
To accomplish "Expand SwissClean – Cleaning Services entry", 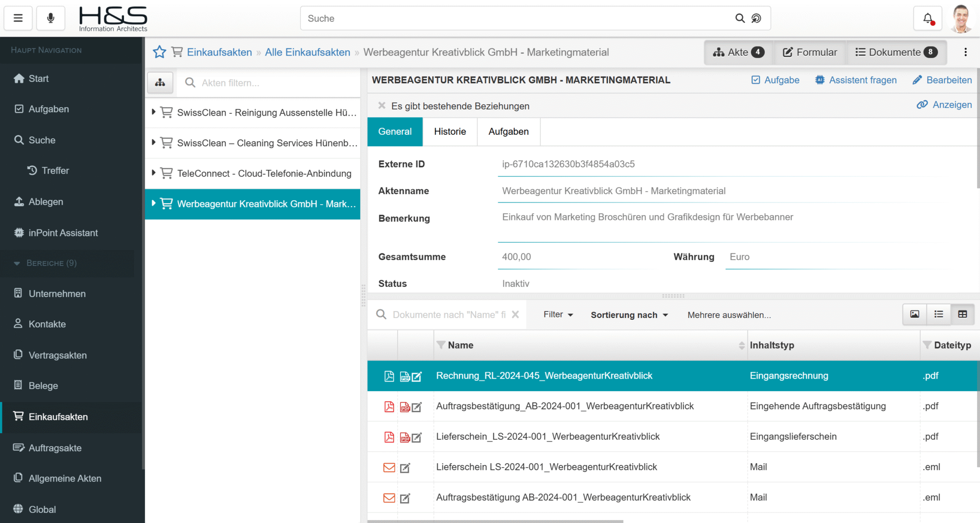I will pos(153,142).
